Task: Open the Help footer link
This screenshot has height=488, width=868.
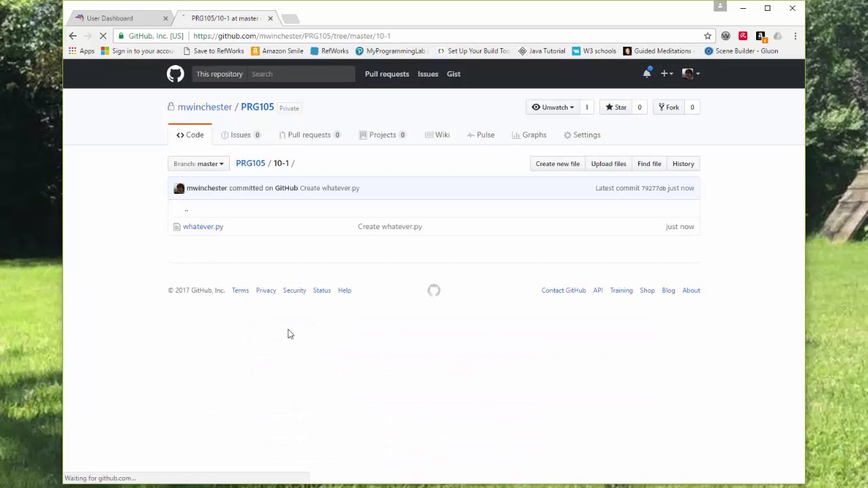Action: coord(344,291)
